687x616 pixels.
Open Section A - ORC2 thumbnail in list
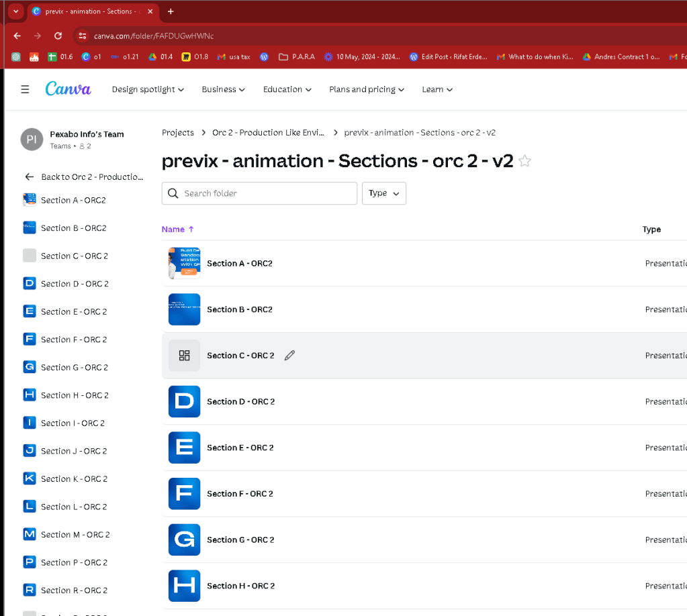pos(185,263)
